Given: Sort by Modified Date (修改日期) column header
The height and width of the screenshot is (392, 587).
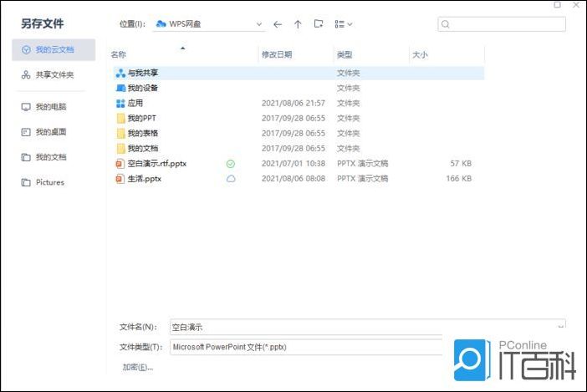Looking at the screenshot, I should point(277,54).
